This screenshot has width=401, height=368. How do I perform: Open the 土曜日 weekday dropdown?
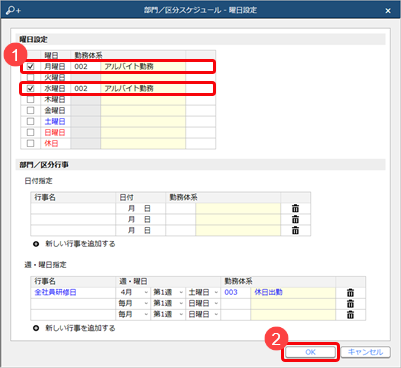203,293
